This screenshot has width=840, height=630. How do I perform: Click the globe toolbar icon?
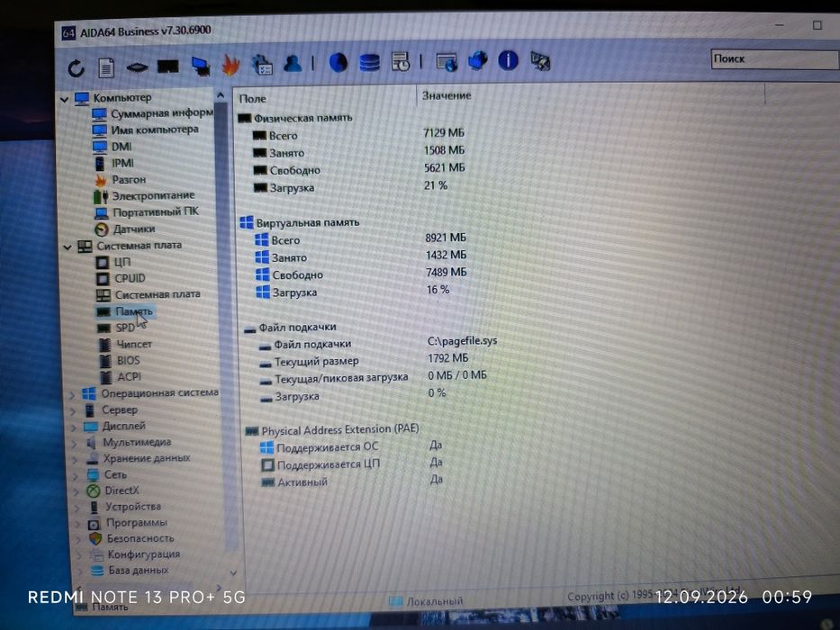338,63
